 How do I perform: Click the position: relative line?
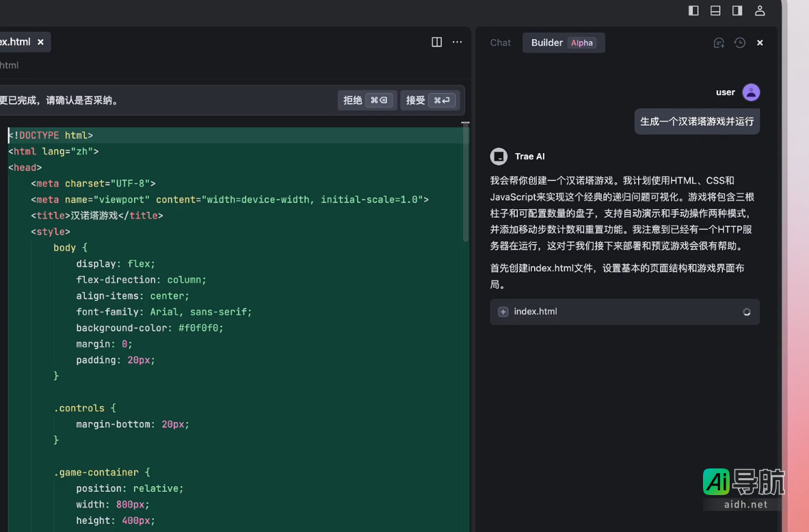click(129, 489)
